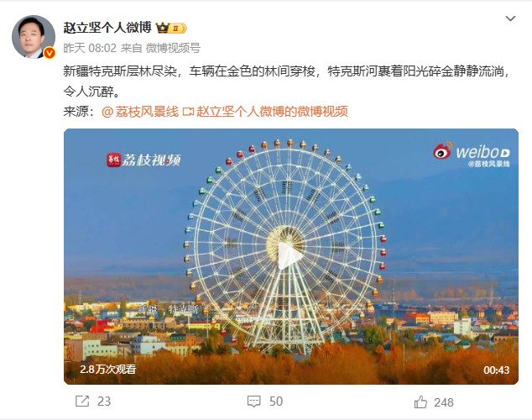Click the verified V badge on avatar
This screenshot has width=532, height=420.
click(x=50, y=53)
